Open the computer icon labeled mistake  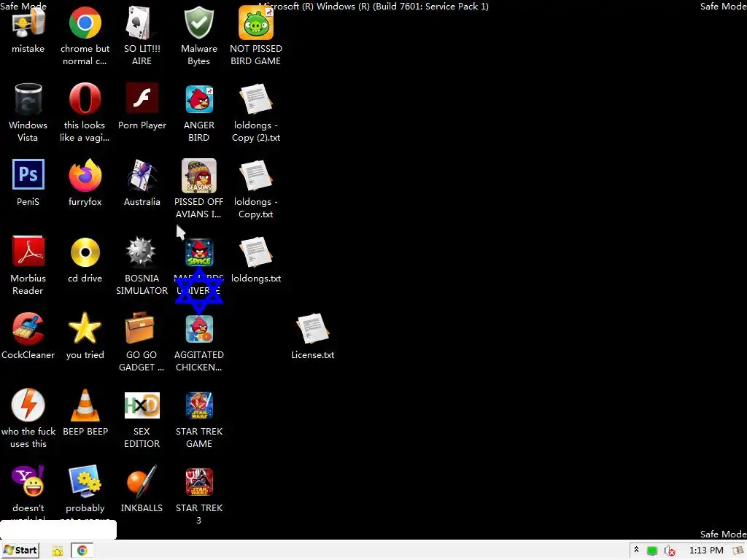click(x=28, y=23)
